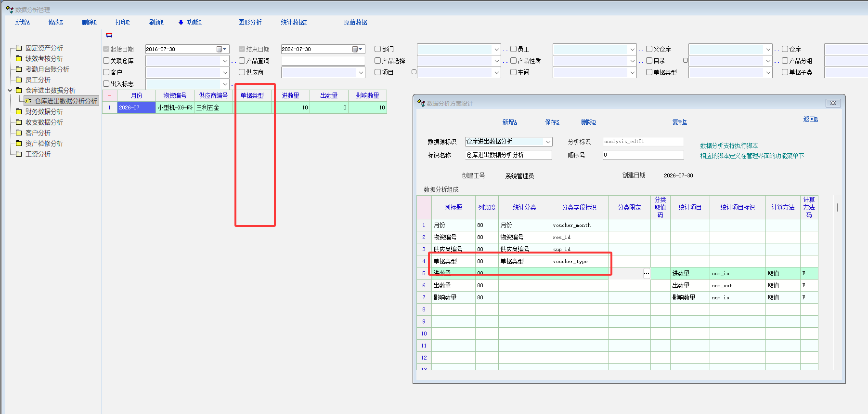This screenshot has height=414, width=868.
Task: Open the 客户 dropdown list
Action: pos(225,72)
